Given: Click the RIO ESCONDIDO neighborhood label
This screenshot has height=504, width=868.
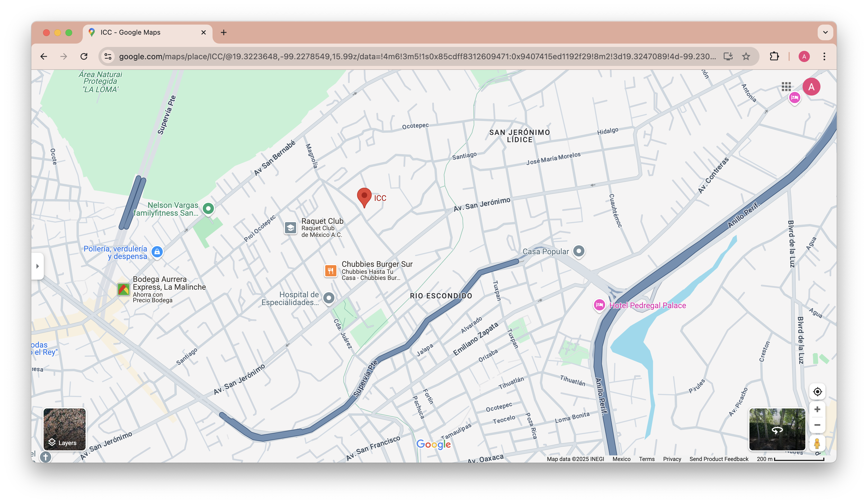Looking at the screenshot, I should (x=440, y=296).
